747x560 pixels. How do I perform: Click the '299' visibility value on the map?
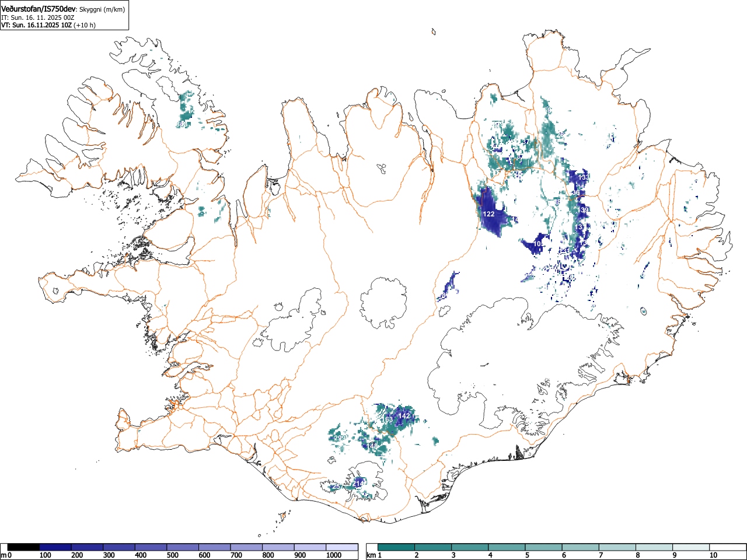(x=339, y=438)
